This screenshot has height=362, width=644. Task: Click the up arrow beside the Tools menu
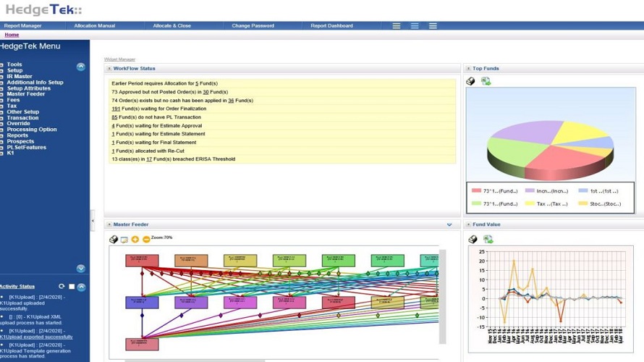(x=81, y=67)
